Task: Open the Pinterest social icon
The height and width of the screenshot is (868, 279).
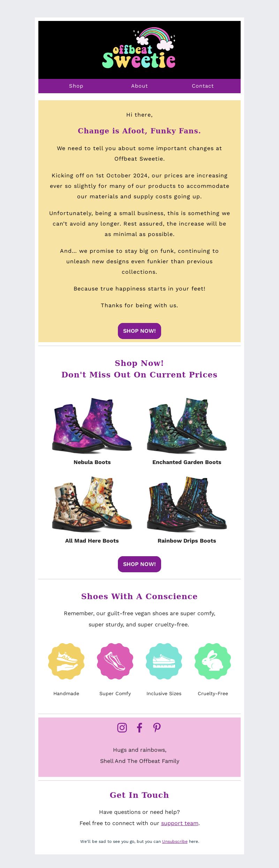Action: pyautogui.click(x=157, y=728)
